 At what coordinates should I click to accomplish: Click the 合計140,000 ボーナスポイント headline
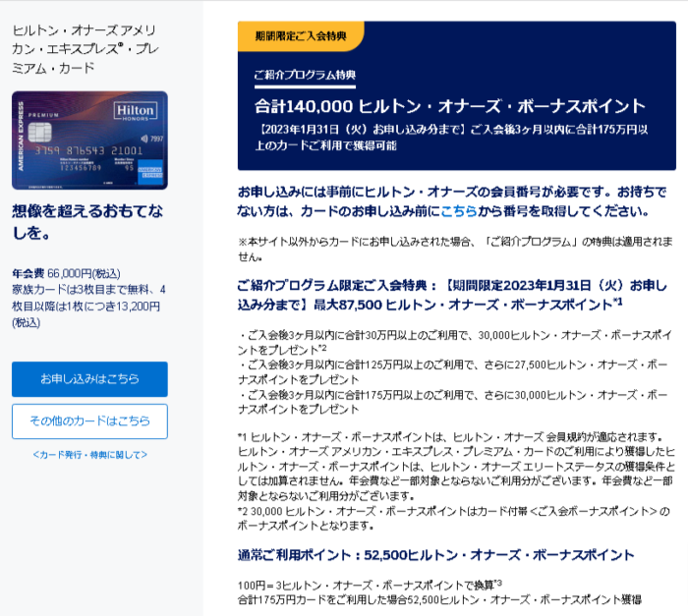click(450, 106)
